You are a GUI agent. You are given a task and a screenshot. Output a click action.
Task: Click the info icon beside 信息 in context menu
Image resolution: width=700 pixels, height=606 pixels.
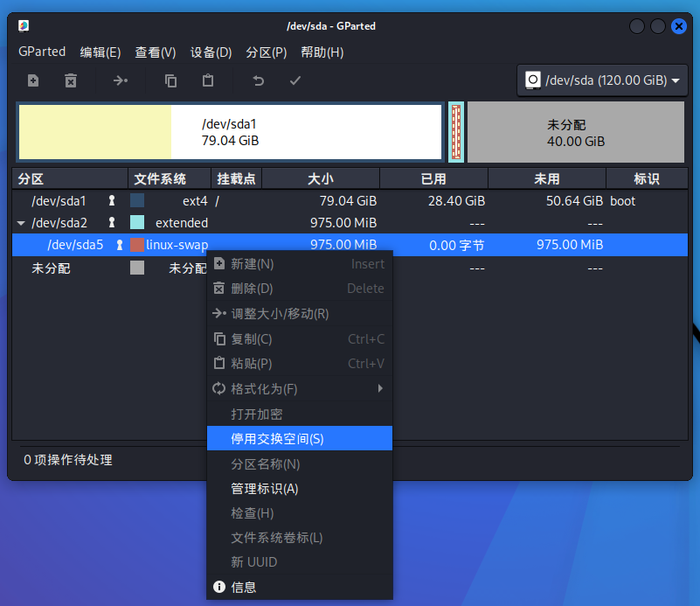click(219, 587)
